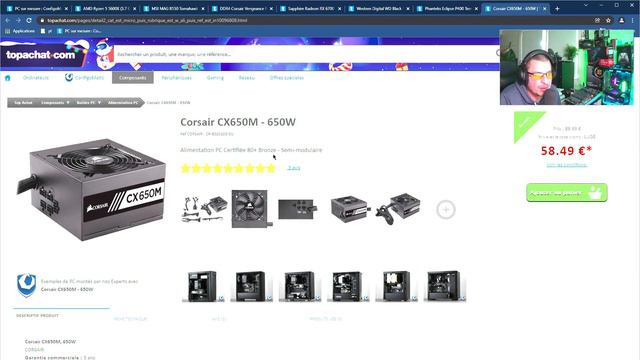Open the '3 avis' reviews link
Screen dimensions: 640x360
(293, 168)
